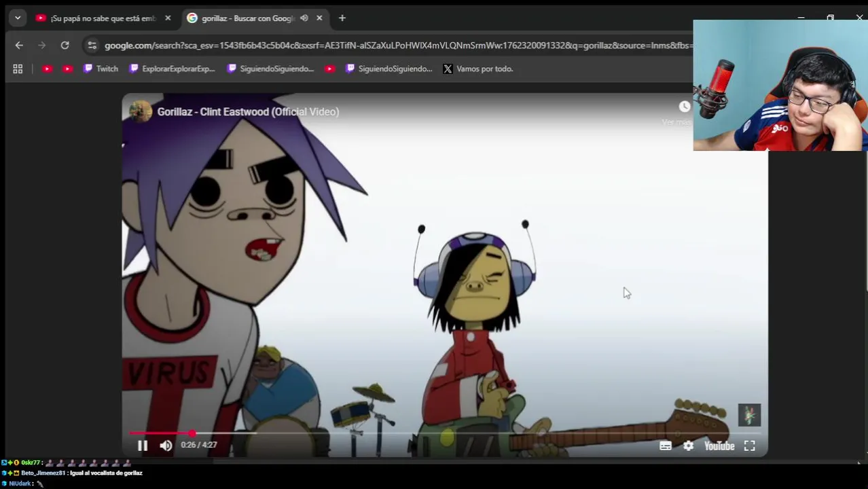Close the 'gorillaz - Buscar con Google' tab
The image size is (868, 489).
tap(319, 18)
